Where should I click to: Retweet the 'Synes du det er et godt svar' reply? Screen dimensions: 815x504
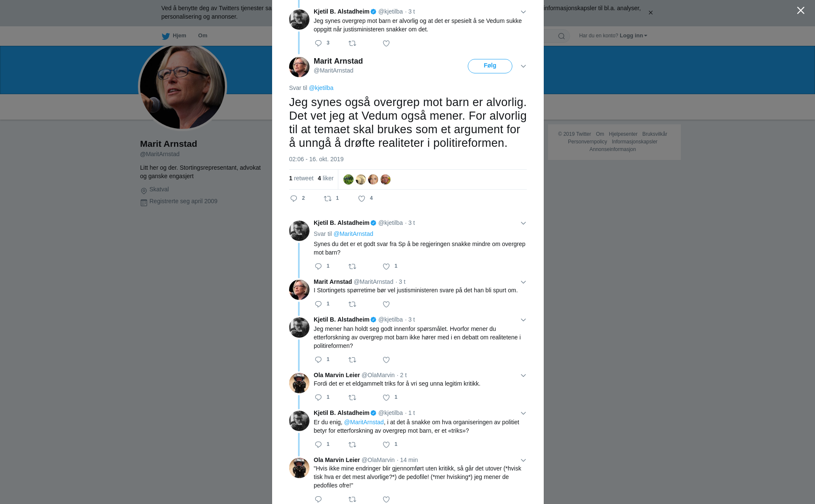(x=352, y=266)
